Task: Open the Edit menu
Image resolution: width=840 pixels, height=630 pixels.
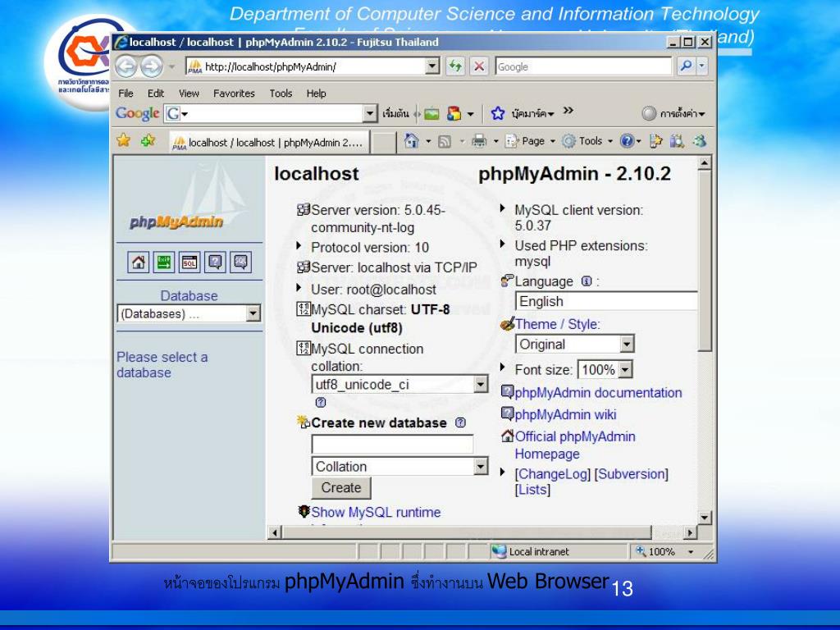Action: point(156,94)
